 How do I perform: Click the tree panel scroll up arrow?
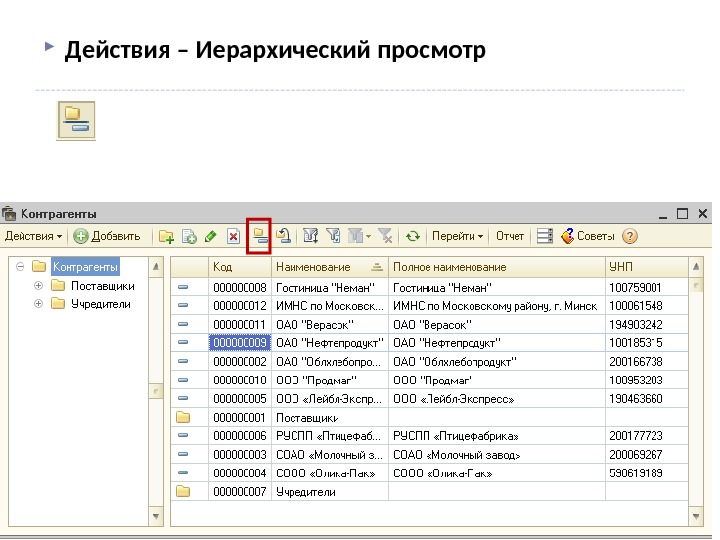pyautogui.click(x=156, y=266)
